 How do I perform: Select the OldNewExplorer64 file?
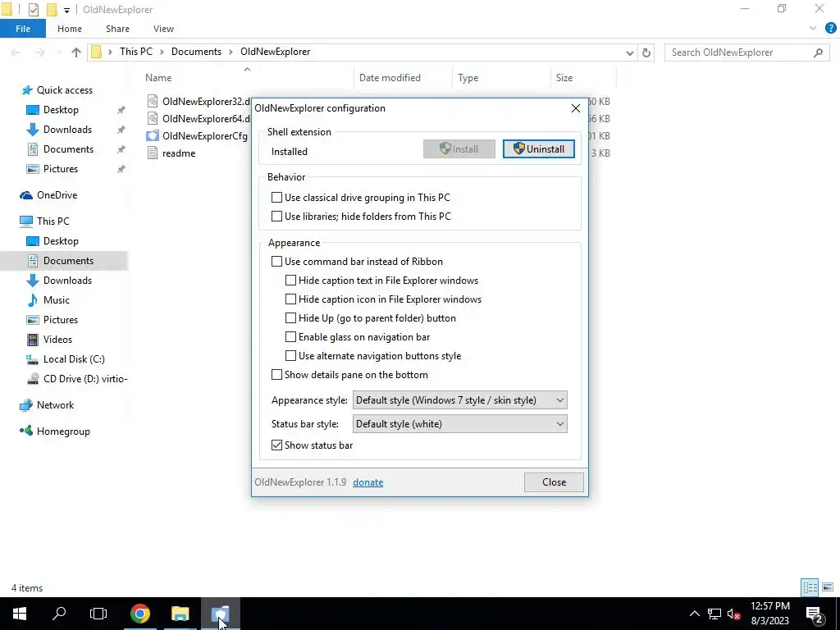pyautogui.click(x=206, y=119)
